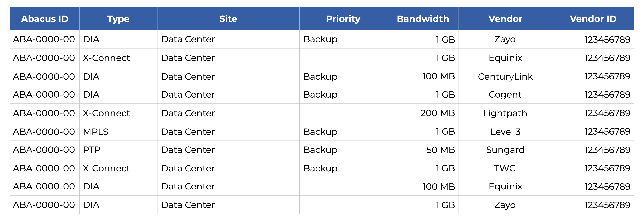Select the Vendor column header

coord(505,19)
